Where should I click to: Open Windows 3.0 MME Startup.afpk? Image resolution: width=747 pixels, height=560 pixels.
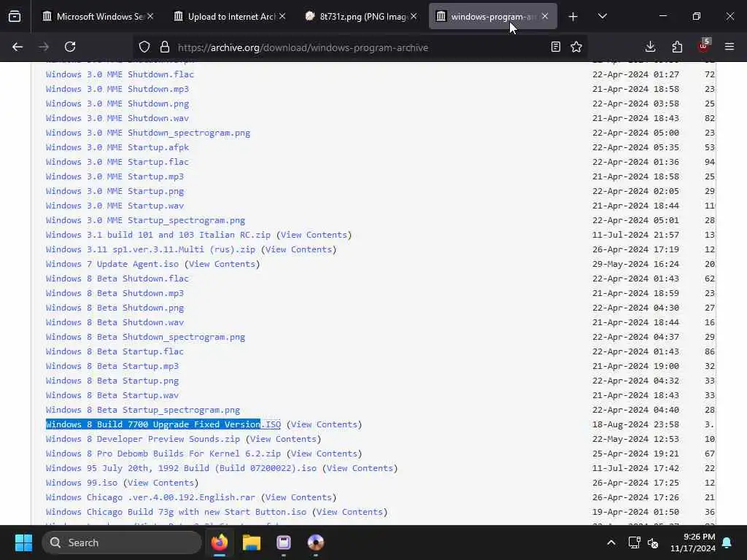point(117,147)
